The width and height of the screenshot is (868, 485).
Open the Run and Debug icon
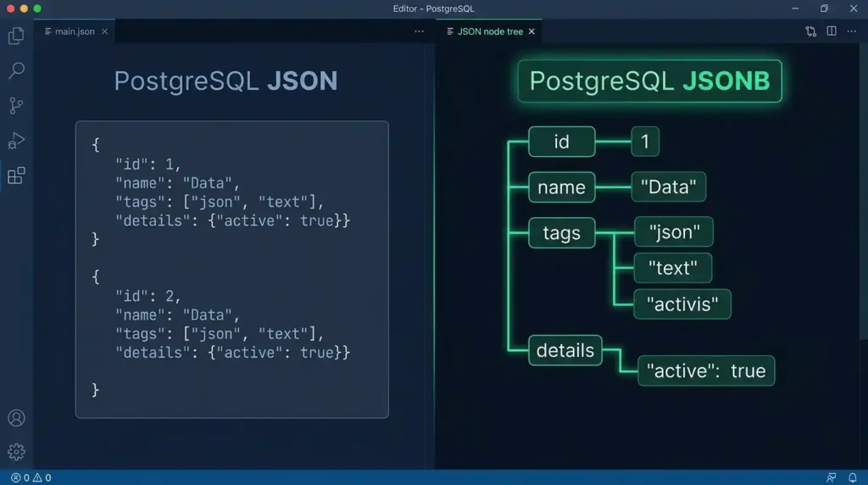tap(16, 141)
